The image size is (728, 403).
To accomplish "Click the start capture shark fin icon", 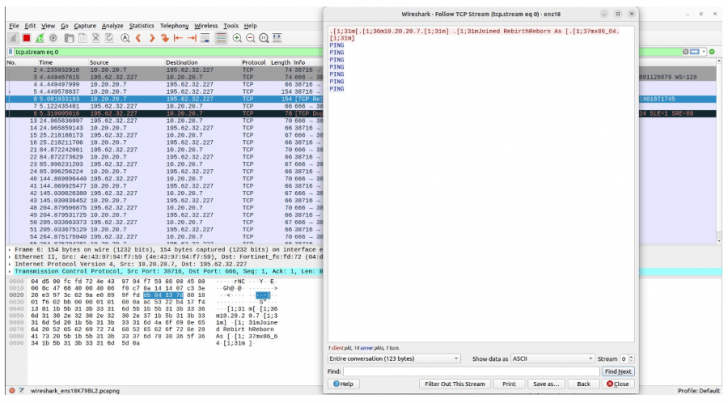I will [13, 38].
